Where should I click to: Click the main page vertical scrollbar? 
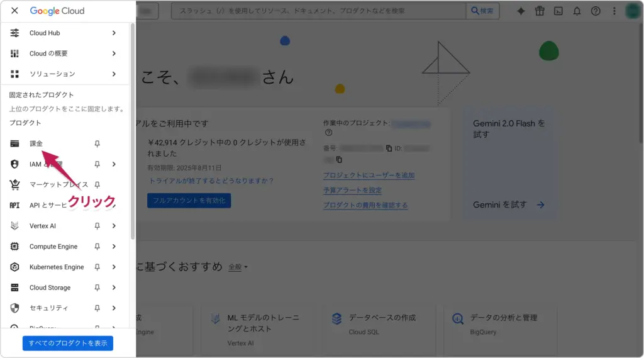pyautogui.click(x=641, y=82)
